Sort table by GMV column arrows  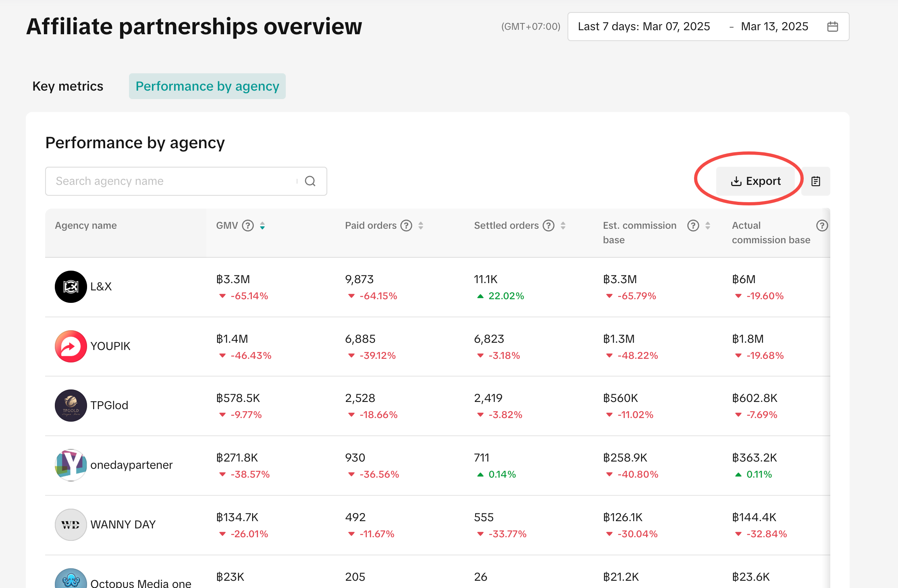tap(262, 226)
